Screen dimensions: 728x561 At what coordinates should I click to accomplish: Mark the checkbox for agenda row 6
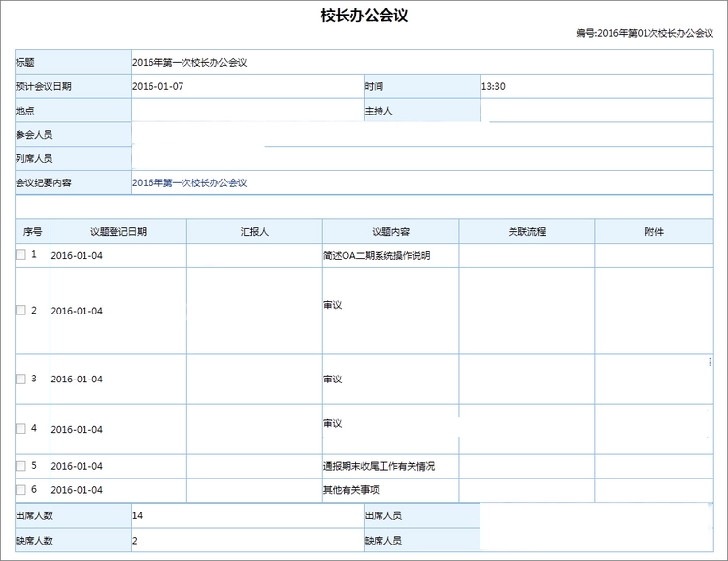pyautogui.click(x=20, y=490)
